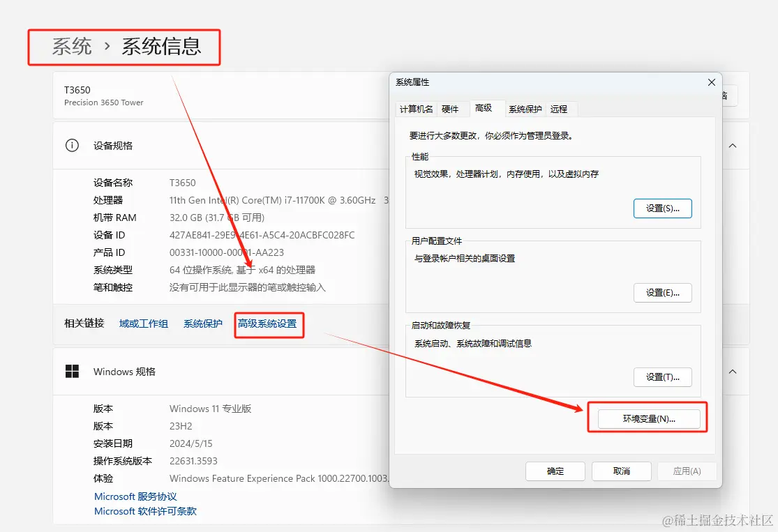Screen dimensions: 778x532
Task: Click the Windows Feature Experience Pack value
Action: pyautogui.click(x=279, y=478)
